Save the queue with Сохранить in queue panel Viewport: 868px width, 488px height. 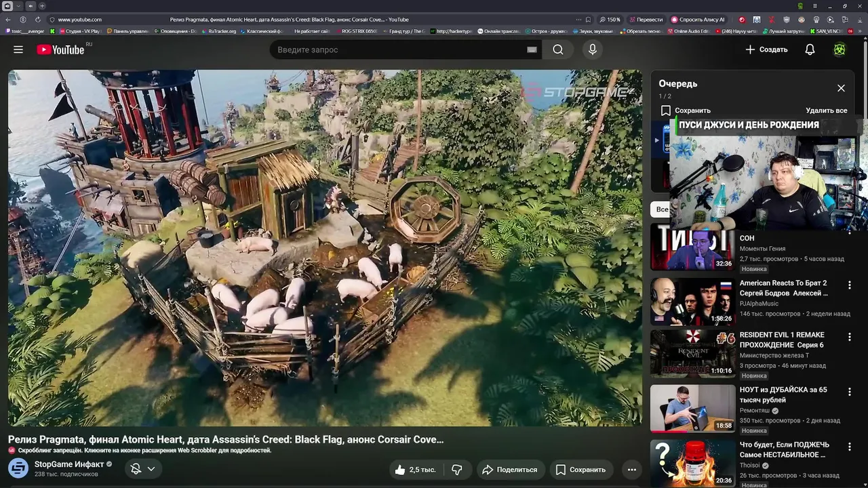point(686,110)
